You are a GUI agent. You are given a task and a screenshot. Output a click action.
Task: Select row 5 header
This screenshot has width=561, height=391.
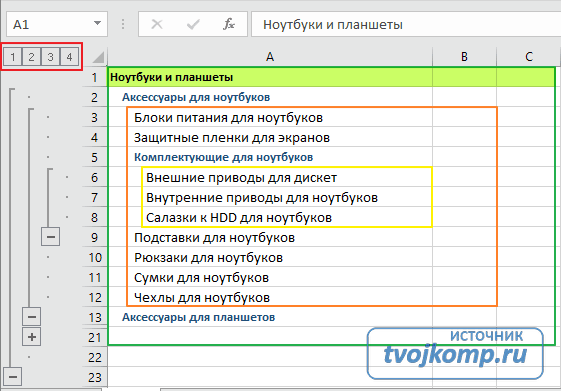(94, 157)
